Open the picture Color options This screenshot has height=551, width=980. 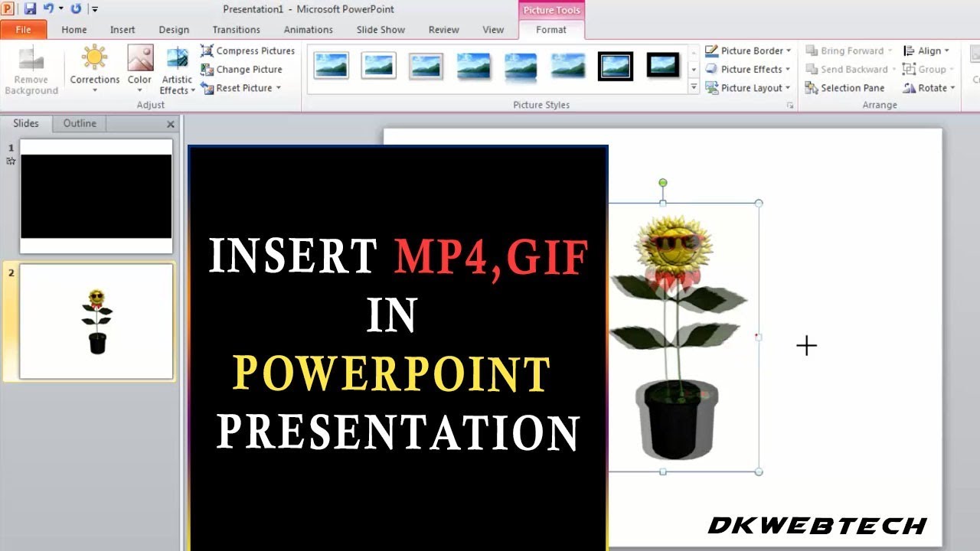pos(139,70)
